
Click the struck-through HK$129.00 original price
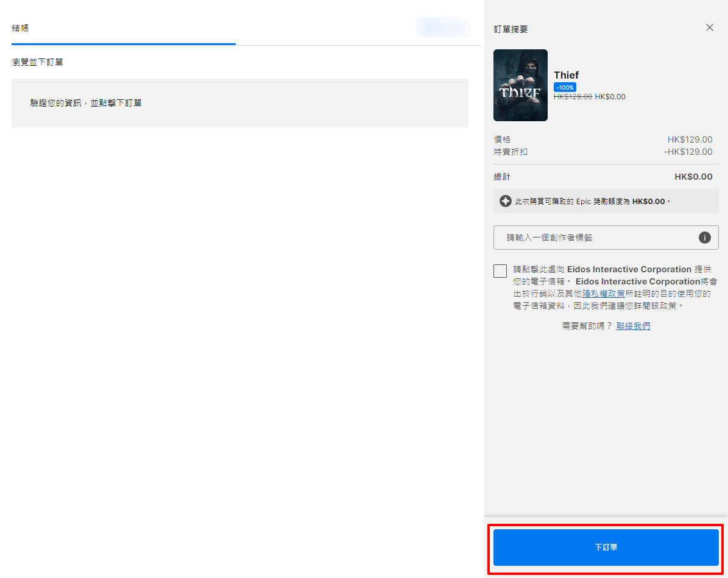point(573,97)
